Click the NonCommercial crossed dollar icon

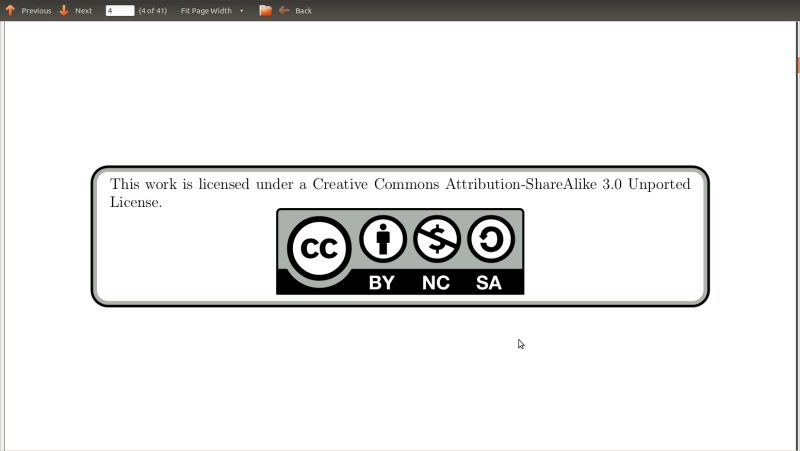437,239
